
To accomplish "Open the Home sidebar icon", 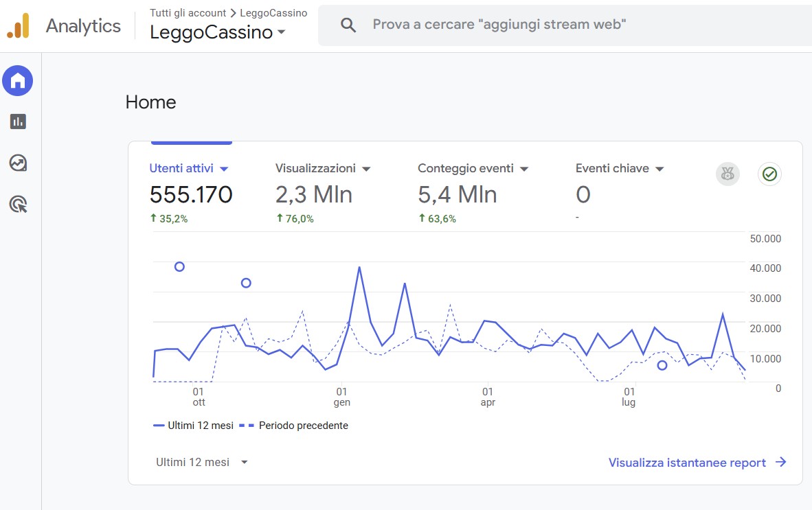I will [x=18, y=81].
